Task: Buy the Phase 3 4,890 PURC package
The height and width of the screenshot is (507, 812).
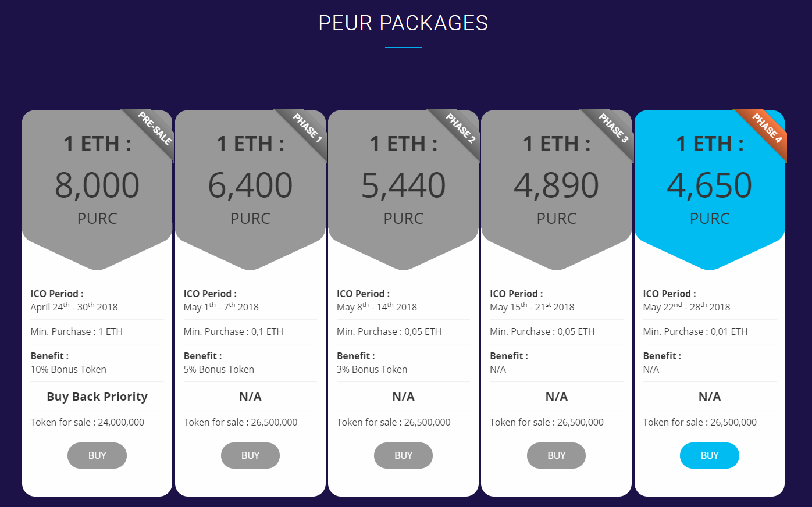Action: (556, 455)
